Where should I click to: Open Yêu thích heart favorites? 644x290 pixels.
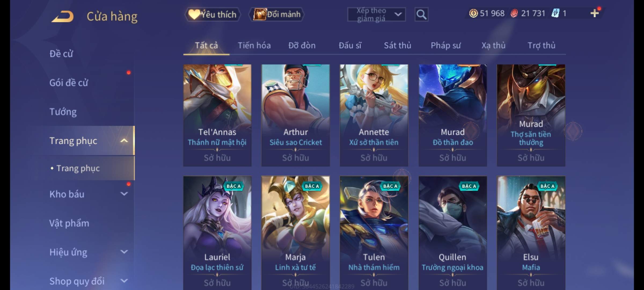pyautogui.click(x=213, y=14)
